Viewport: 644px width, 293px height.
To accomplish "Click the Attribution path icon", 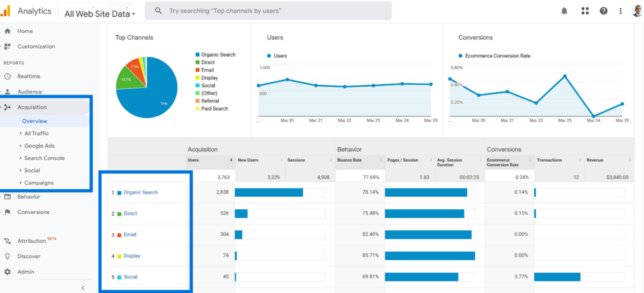I will pyautogui.click(x=8, y=241).
